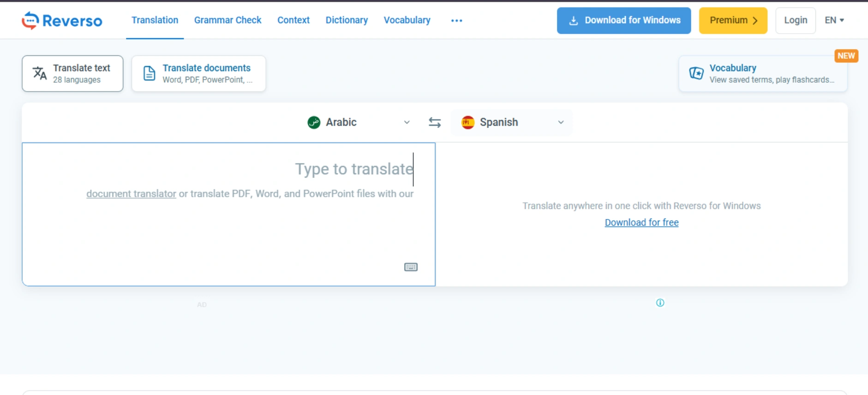Click the Reverso logo
868x395 pixels.
click(62, 20)
